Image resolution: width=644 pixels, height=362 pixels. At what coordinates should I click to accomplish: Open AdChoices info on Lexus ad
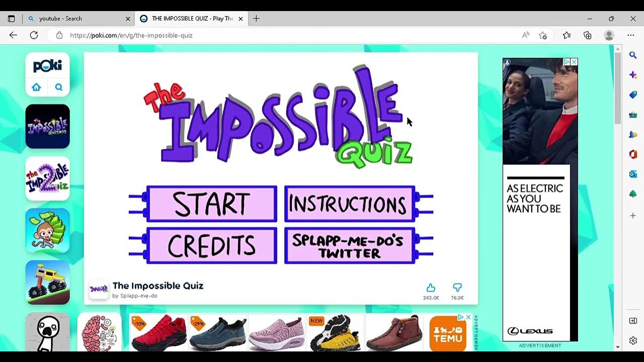(x=567, y=62)
